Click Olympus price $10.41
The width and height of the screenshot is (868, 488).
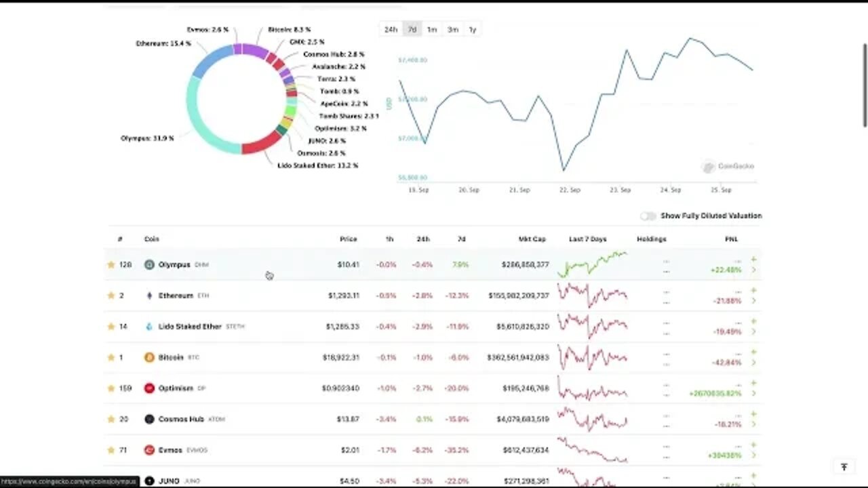coord(349,264)
